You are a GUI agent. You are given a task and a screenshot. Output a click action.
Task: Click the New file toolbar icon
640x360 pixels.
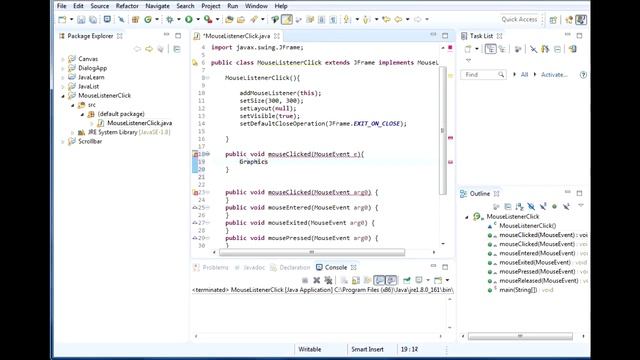(x=62, y=19)
